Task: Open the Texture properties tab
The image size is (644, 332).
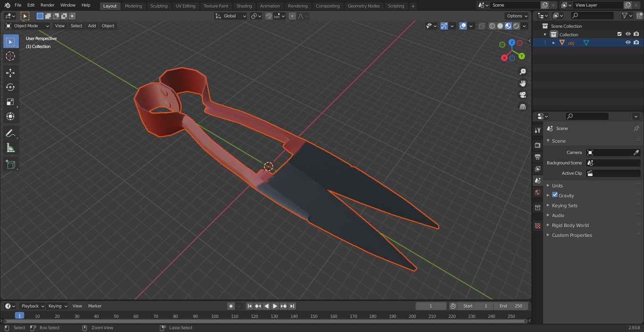Action: point(537,226)
